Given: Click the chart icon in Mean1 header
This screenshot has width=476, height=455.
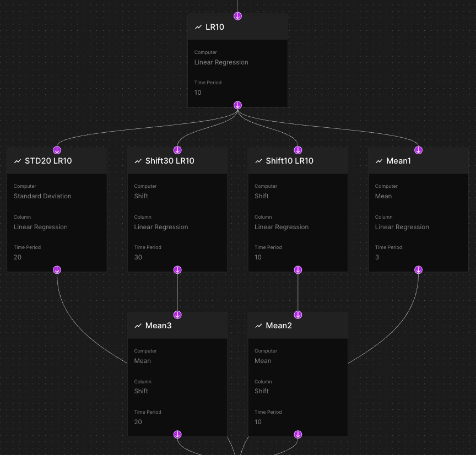Looking at the screenshot, I should (x=379, y=161).
